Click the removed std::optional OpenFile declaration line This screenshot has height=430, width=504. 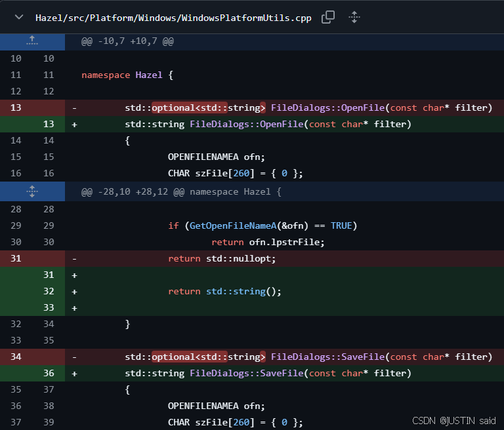[x=308, y=107]
